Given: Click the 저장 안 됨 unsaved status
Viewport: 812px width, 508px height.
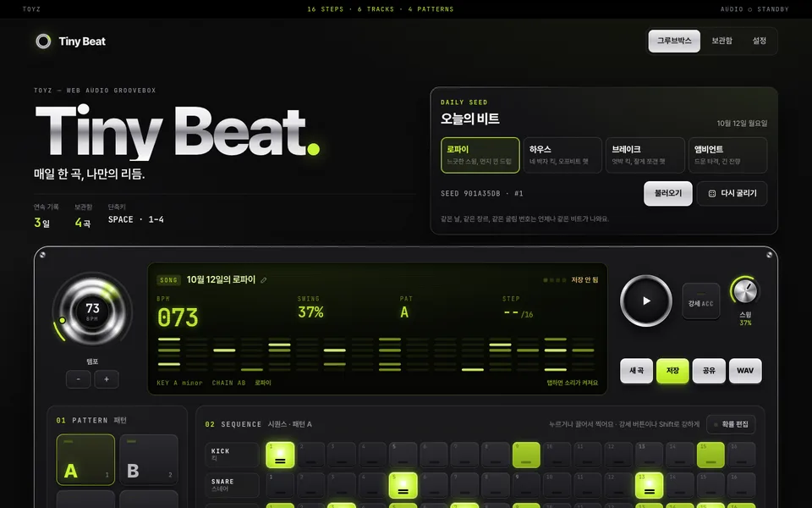Looking at the screenshot, I should [584, 280].
